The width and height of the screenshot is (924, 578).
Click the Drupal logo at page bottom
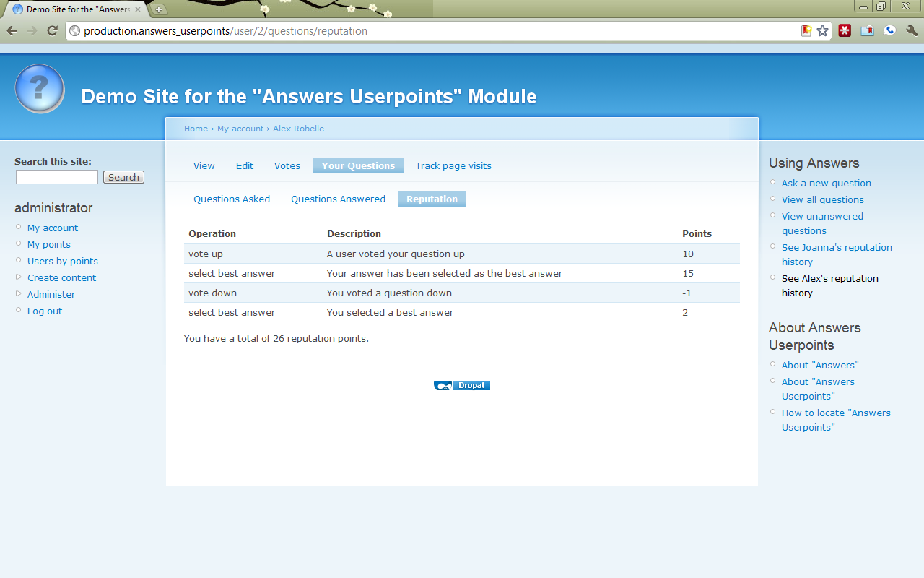coord(462,385)
